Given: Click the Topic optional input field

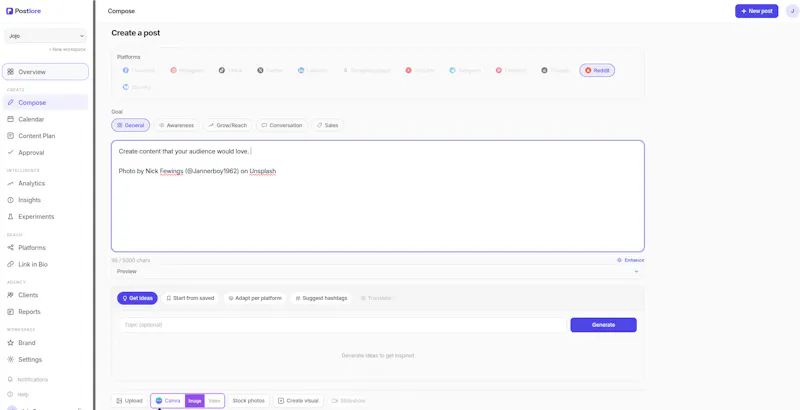Looking at the screenshot, I should (x=343, y=325).
